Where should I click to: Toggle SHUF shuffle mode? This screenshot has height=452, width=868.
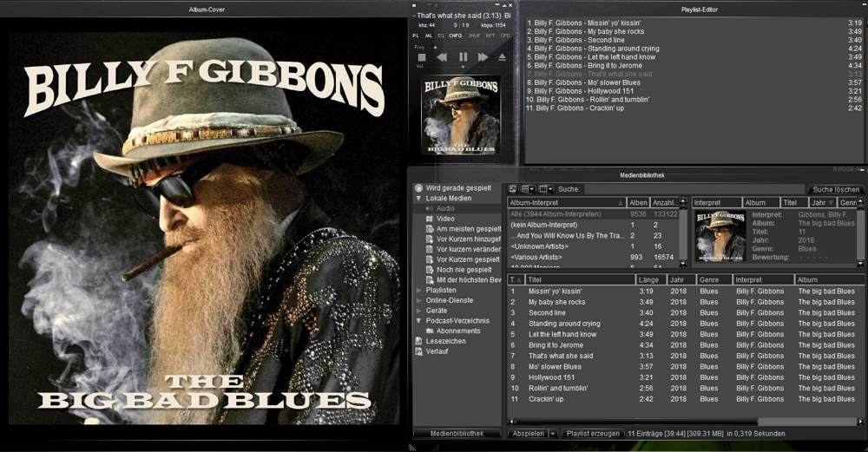[x=474, y=36]
